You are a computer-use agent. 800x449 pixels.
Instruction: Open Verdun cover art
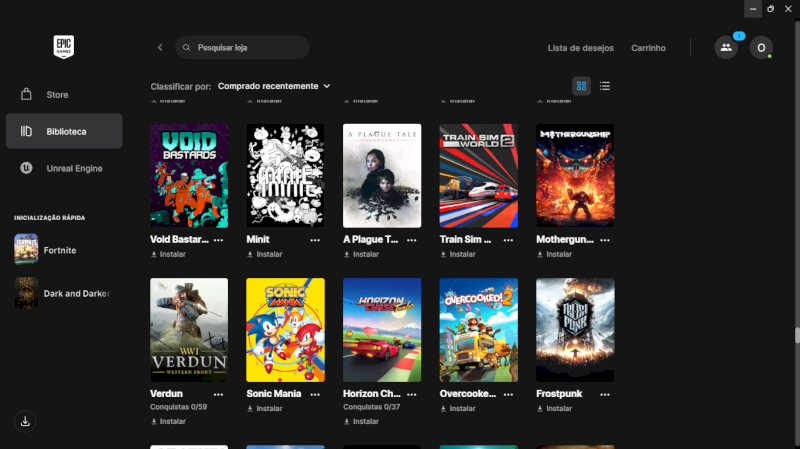189,330
